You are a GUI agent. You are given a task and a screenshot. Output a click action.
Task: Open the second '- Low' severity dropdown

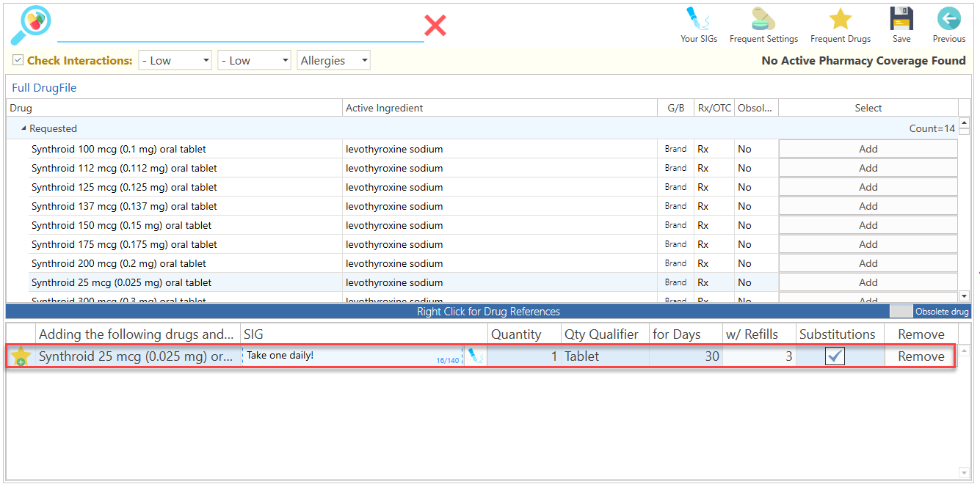pyautogui.click(x=255, y=60)
